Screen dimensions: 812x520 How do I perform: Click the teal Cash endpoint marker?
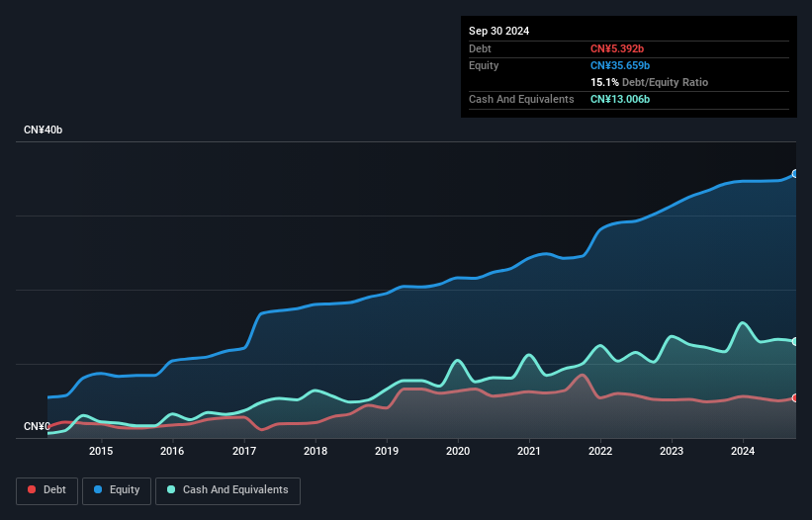pyautogui.click(x=795, y=341)
